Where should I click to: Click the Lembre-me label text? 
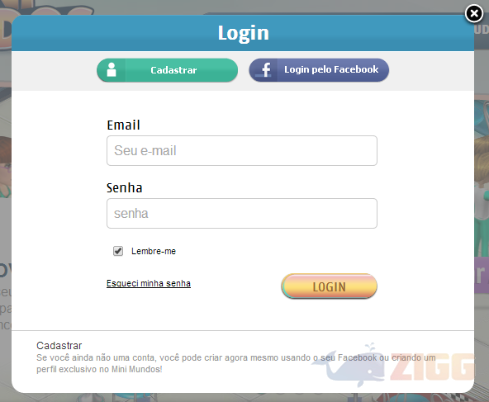coord(153,251)
